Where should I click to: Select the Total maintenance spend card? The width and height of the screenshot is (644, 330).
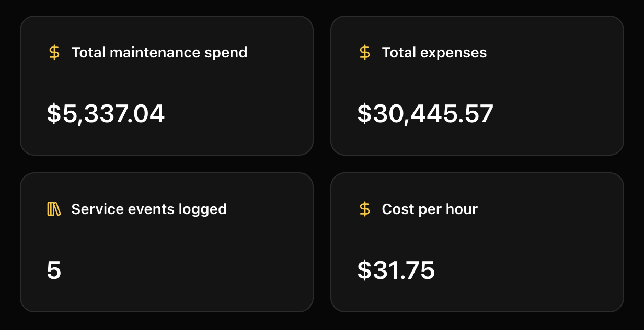(x=166, y=86)
